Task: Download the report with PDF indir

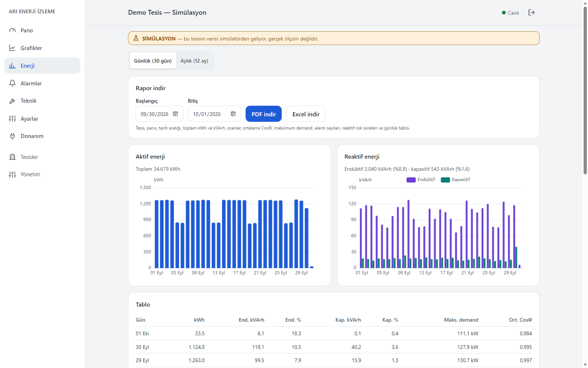Action: [263, 114]
